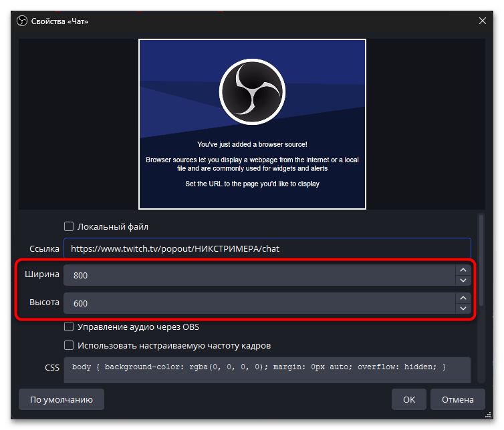Enable the Локальный файл checkbox
Screen dimensions: 504x430
click(x=69, y=226)
